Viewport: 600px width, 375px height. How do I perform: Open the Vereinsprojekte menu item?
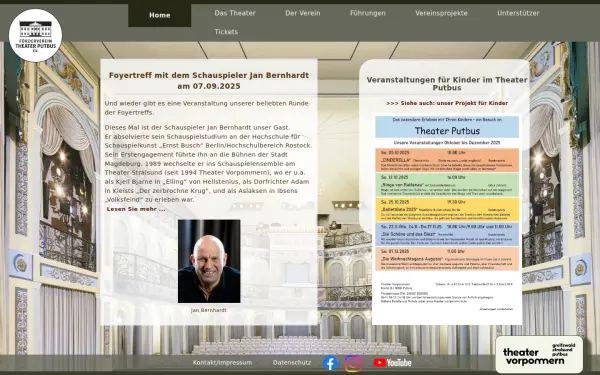tap(441, 13)
